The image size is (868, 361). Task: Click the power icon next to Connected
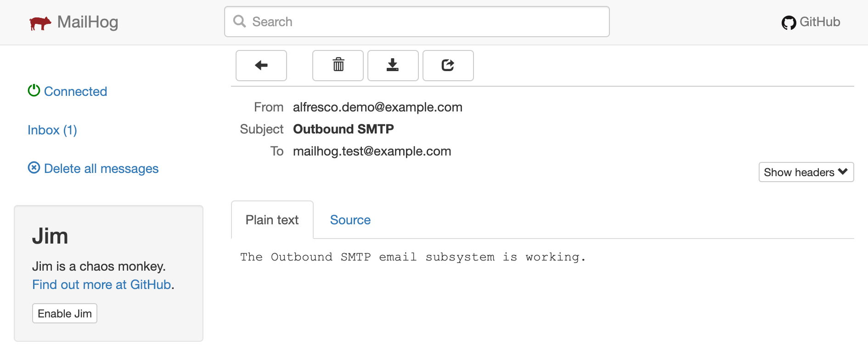[x=33, y=90]
